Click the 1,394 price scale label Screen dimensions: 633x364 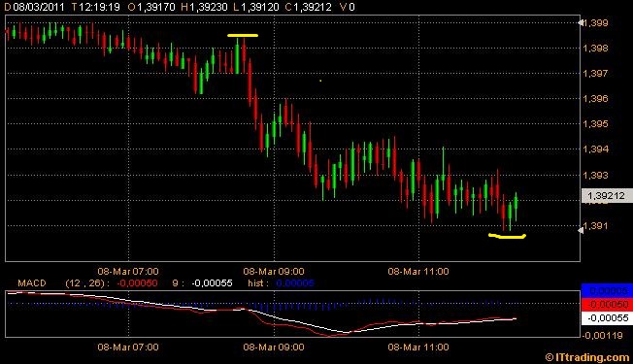pos(595,149)
